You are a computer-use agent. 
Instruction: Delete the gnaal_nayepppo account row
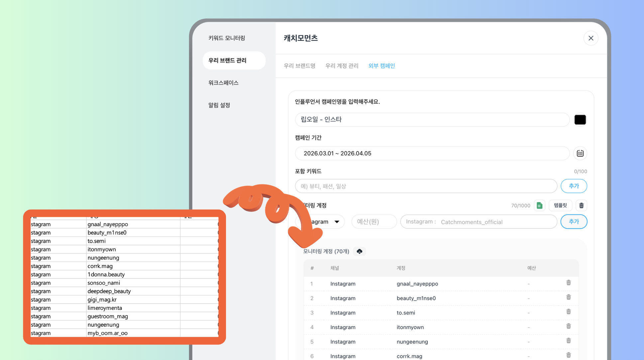568,283
